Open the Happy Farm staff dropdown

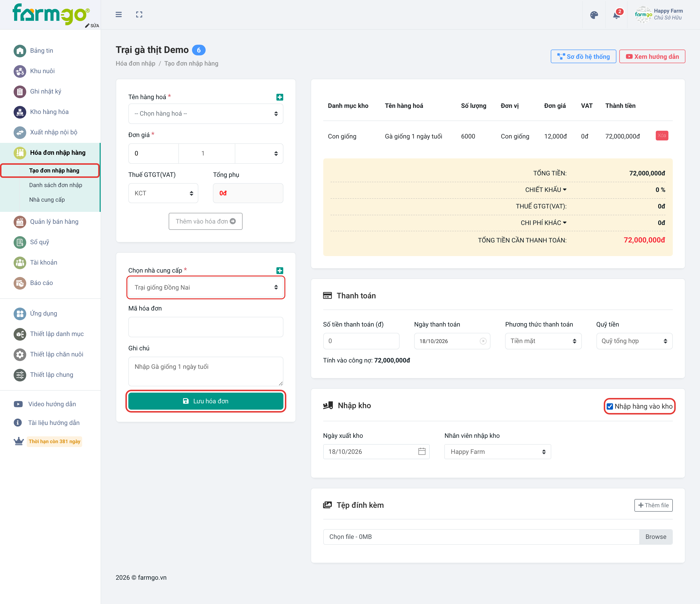point(498,452)
